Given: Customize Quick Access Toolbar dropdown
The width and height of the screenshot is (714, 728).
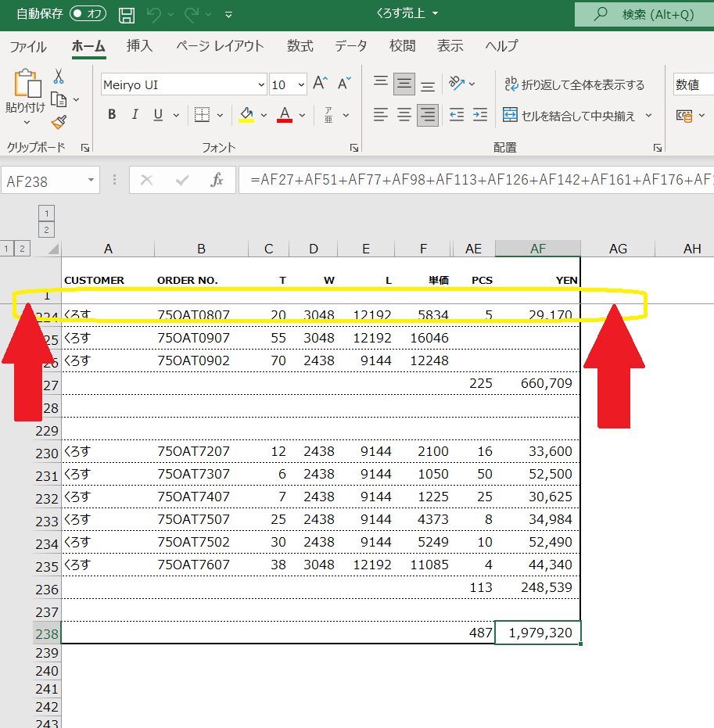Looking at the screenshot, I should click(x=228, y=15).
